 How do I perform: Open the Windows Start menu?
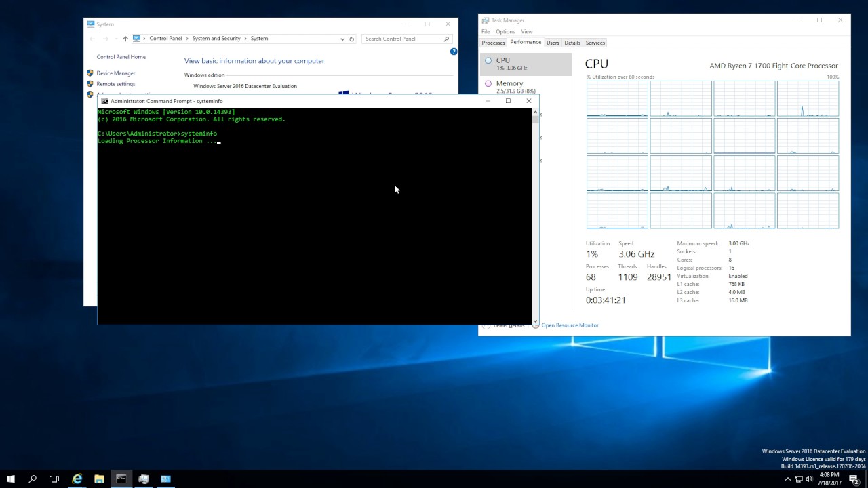pyautogui.click(x=11, y=479)
